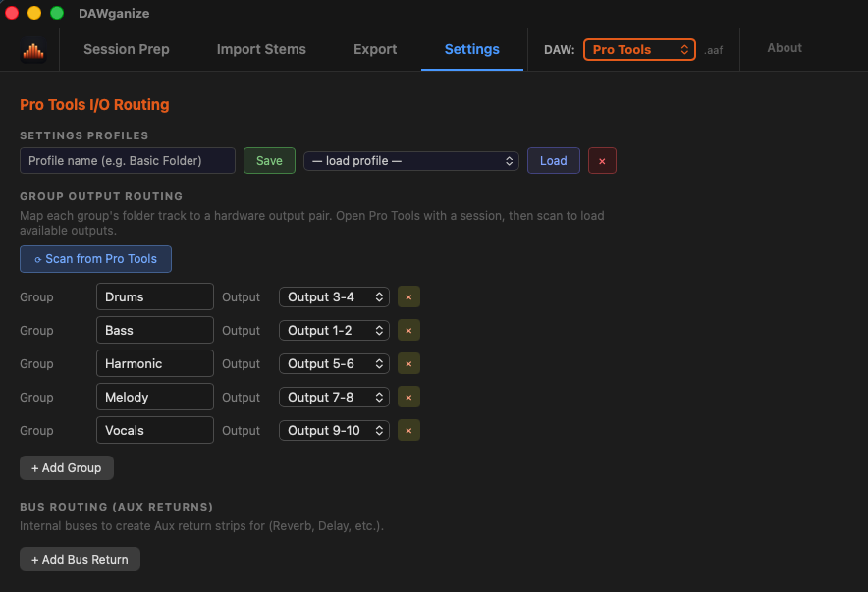This screenshot has height=592, width=868.
Task: Change the Drums output from Output 3-4
Action: pos(334,296)
